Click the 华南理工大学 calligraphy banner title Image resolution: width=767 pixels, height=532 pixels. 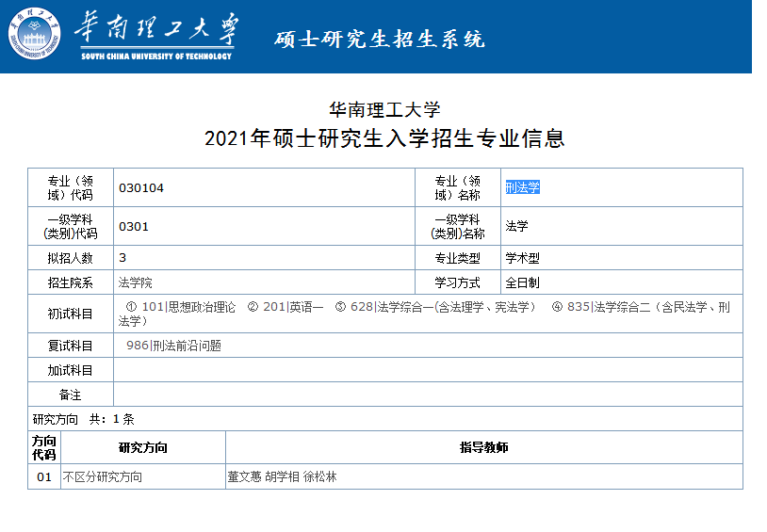[156, 27]
